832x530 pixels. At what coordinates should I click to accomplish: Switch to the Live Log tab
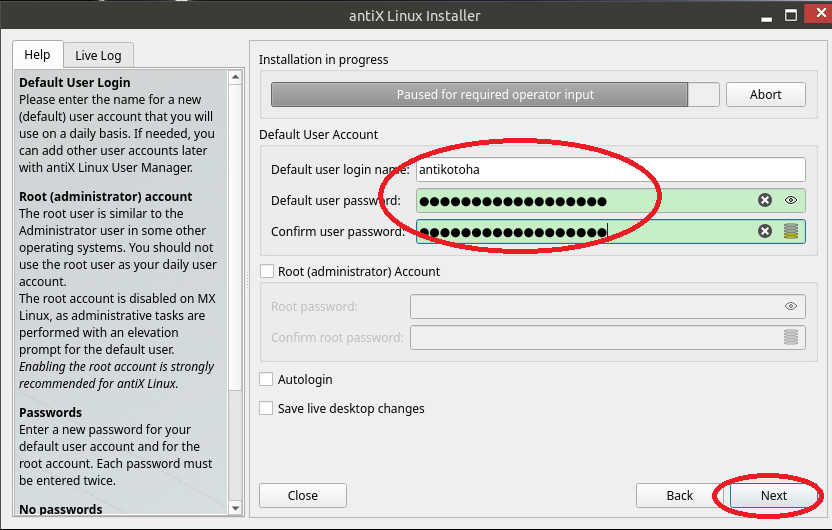pos(98,56)
